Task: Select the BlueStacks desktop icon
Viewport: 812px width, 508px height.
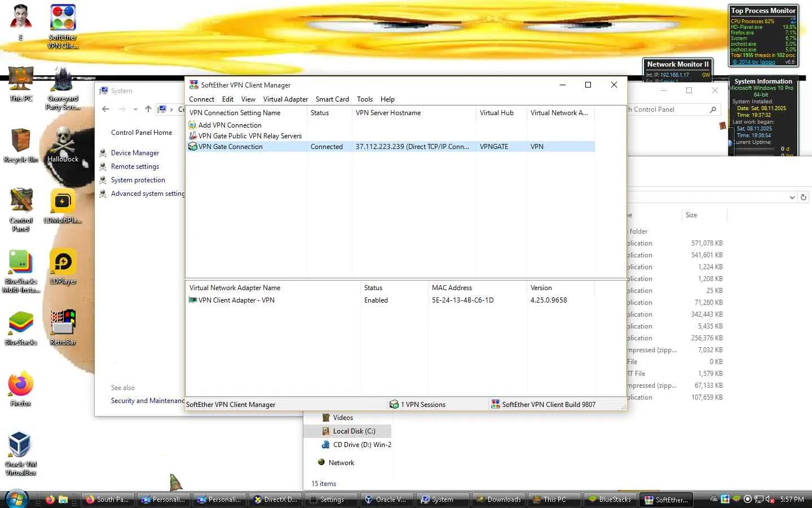Action: point(21,328)
